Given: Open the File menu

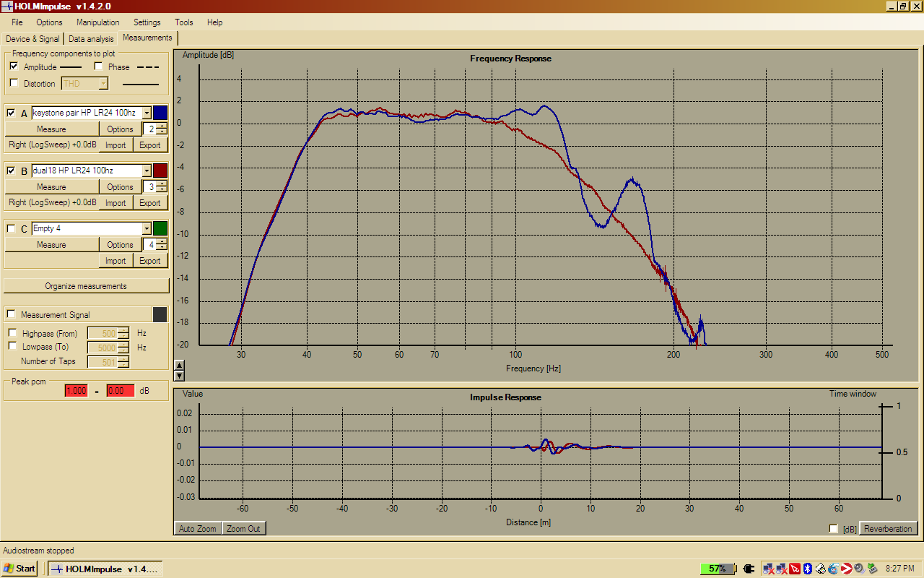Looking at the screenshot, I should pyautogui.click(x=17, y=22).
